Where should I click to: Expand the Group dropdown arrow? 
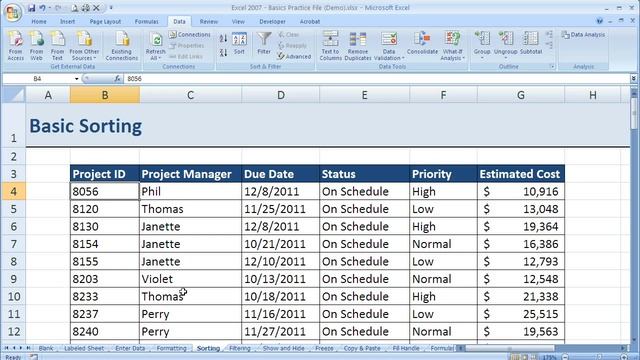coord(482,58)
